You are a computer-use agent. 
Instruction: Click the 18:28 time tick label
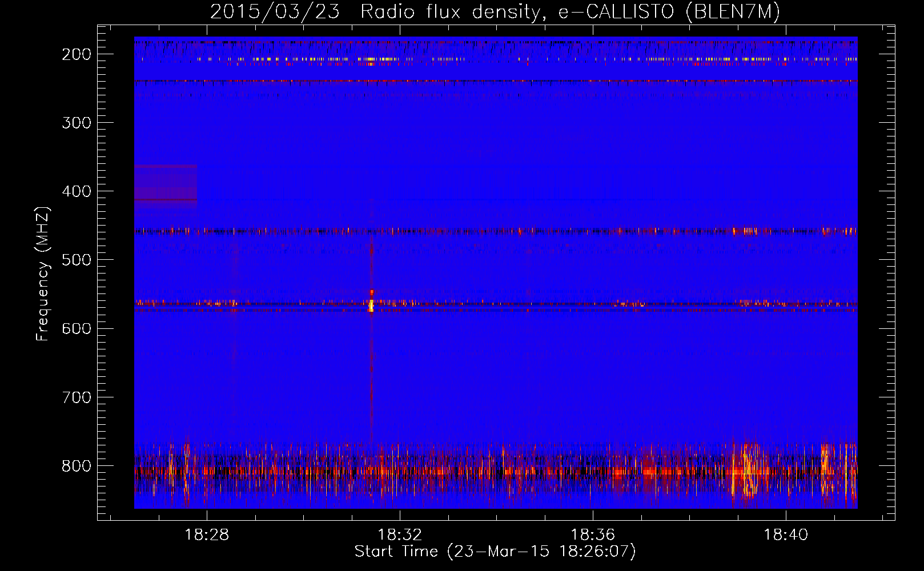(x=207, y=535)
